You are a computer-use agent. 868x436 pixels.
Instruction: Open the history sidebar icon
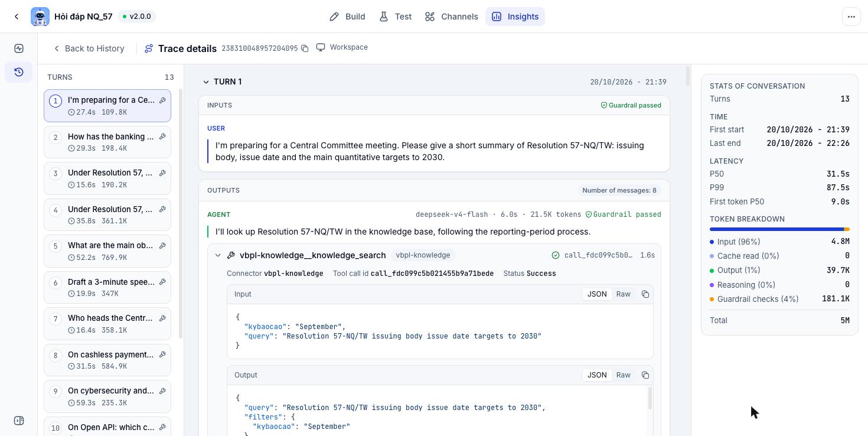pyautogui.click(x=19, y=72)
